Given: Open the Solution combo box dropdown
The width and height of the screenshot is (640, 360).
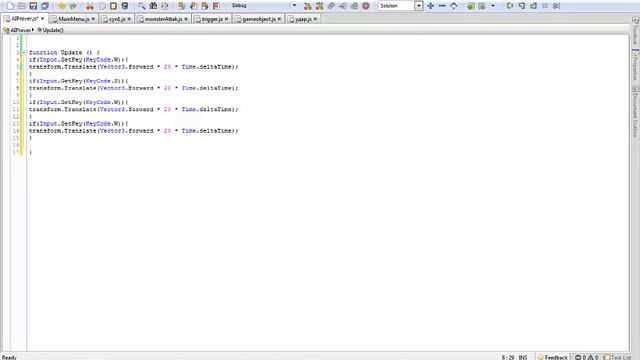Looking at the screenshot, I should tap(419, 6).
